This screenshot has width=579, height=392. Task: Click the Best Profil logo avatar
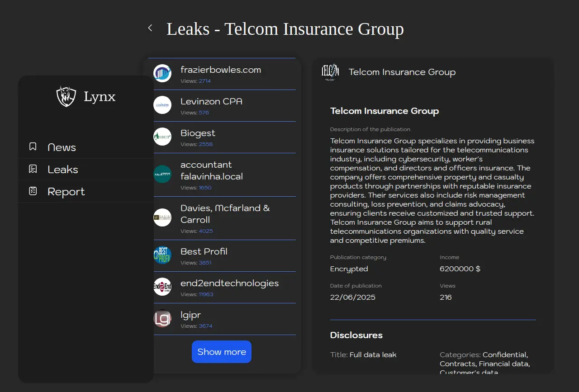point(162,255)
